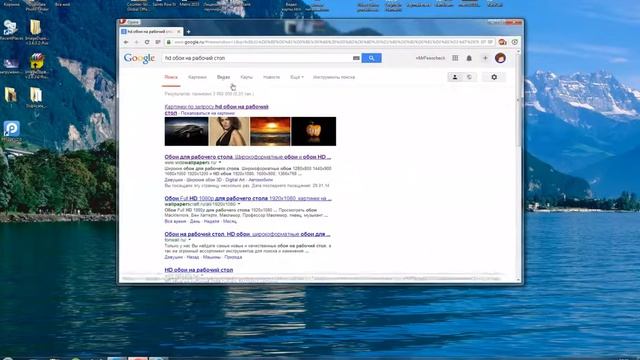Reload the page with the refresh icon

coord(147,42)
